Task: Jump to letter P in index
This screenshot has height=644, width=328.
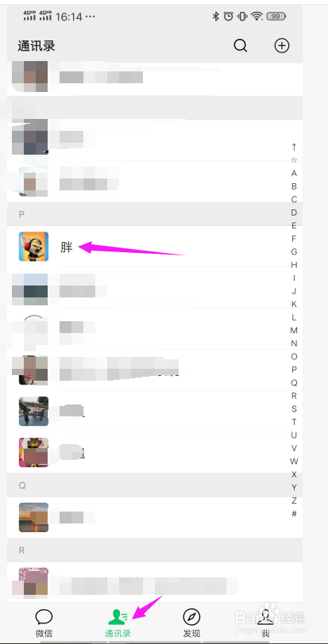Action: pyautogui.click(x=294, y=370)
